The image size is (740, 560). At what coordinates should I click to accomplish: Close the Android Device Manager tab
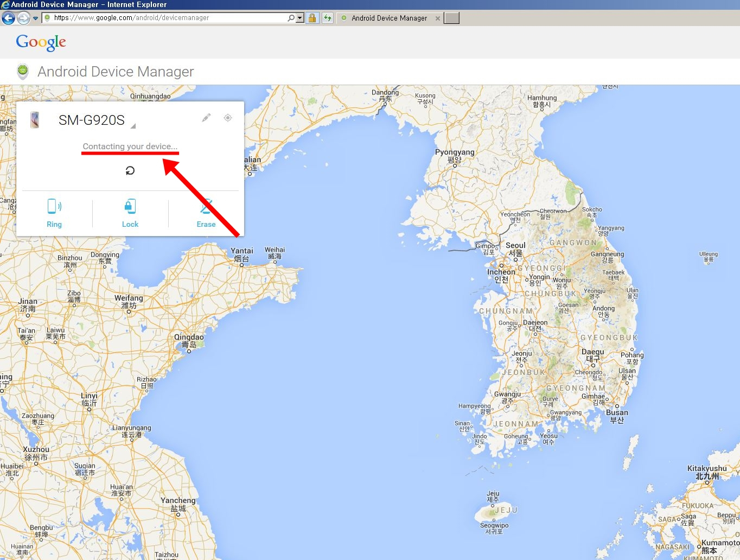tap(437, 18)
